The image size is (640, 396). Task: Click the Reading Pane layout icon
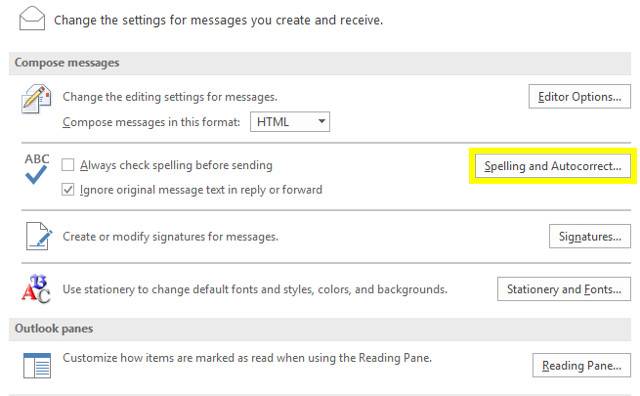[x=37, y=365]
